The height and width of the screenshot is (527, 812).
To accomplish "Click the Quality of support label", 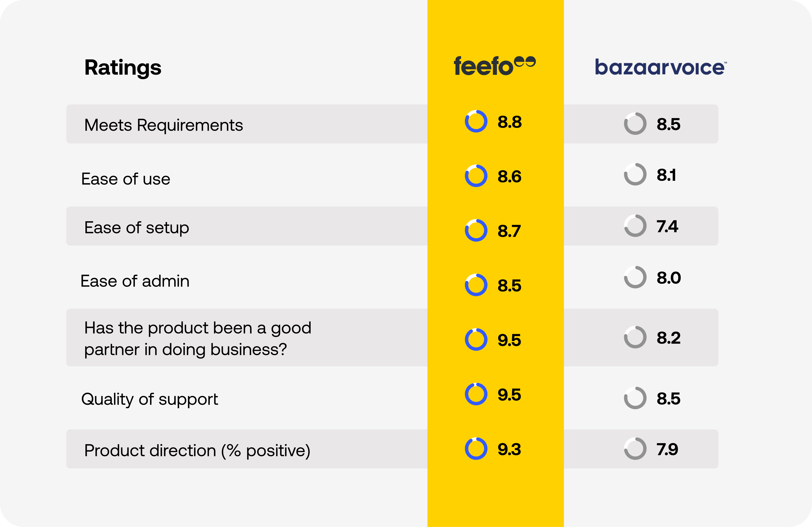I will pos(150,399).
